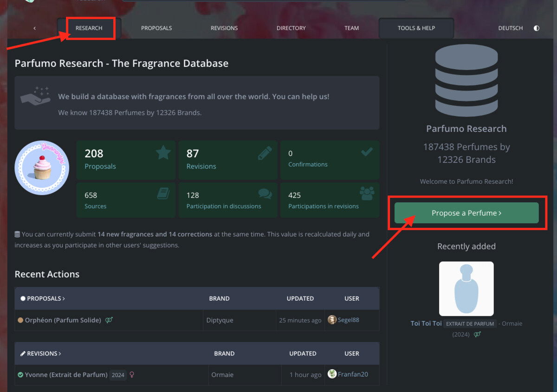The image size is (557, 392).
Task: Click the tan status dot beside Orphéon
Action: pos(20,320)
